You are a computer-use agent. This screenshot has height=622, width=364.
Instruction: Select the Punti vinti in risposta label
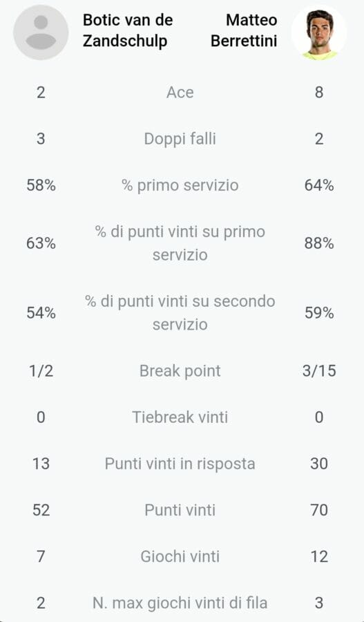180,464
